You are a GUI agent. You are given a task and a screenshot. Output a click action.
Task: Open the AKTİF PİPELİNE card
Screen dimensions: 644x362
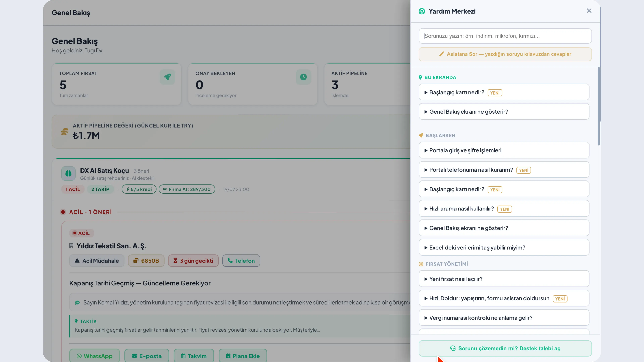click(367, 84)
